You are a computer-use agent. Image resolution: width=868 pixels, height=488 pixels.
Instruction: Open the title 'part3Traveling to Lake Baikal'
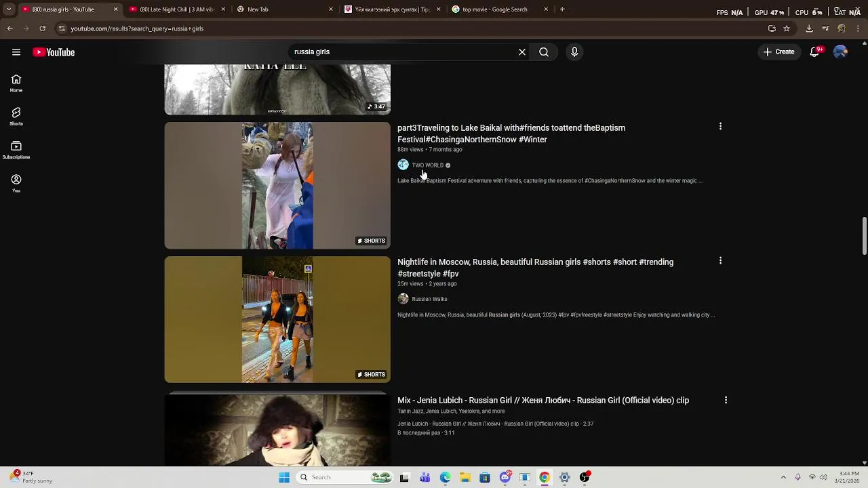point(511,134)
